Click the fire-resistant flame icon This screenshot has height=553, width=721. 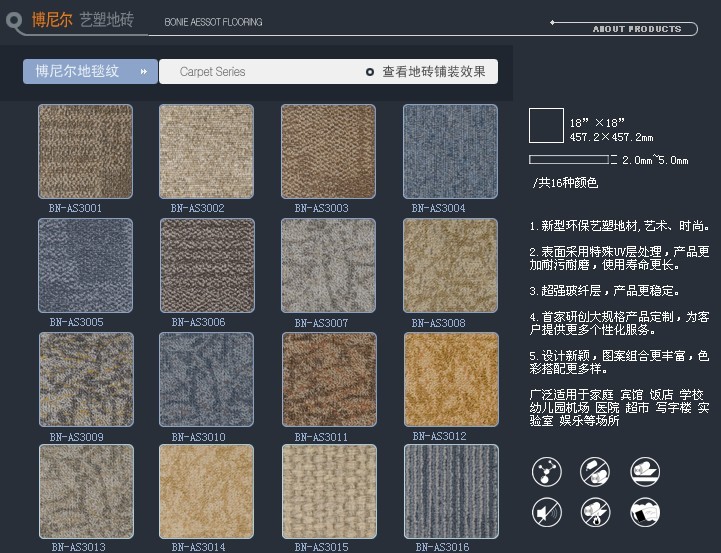click(595, 513)
